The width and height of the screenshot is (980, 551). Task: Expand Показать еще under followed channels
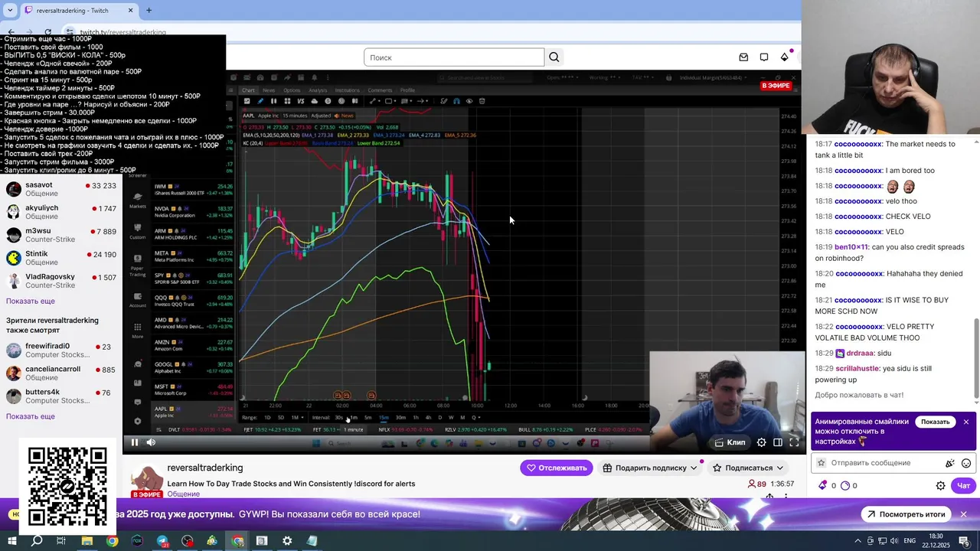pos(31,301)
